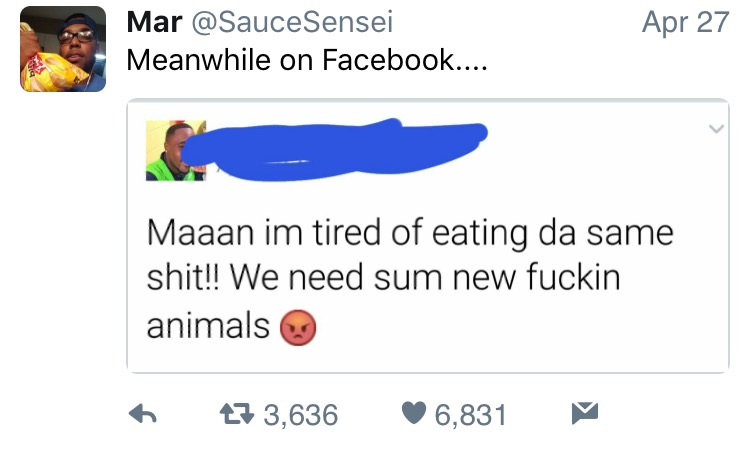Retweet this tweet using the retweet icon
750x459 pixels.
(x=234, y=414)
